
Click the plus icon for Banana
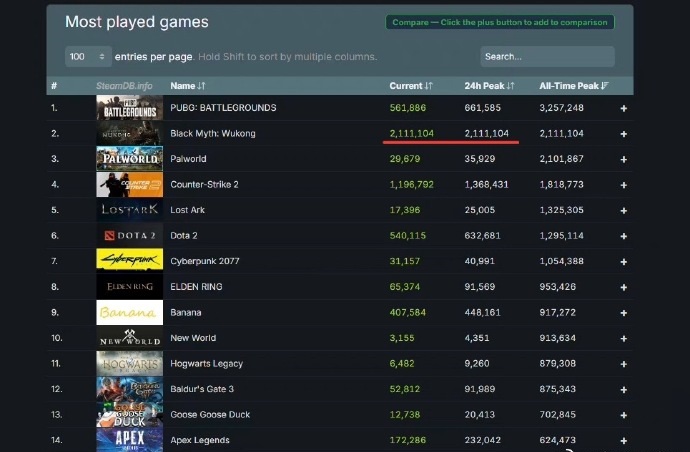click(624, 313)
